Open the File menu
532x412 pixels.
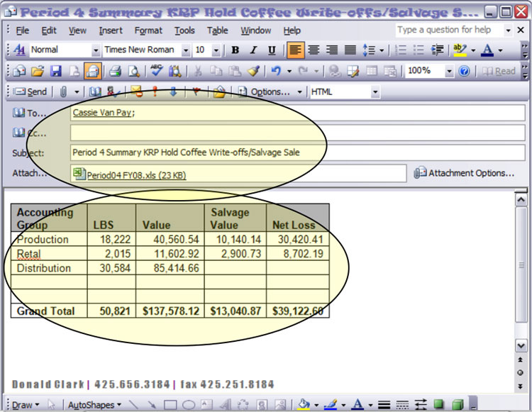(x=23, y=30)
